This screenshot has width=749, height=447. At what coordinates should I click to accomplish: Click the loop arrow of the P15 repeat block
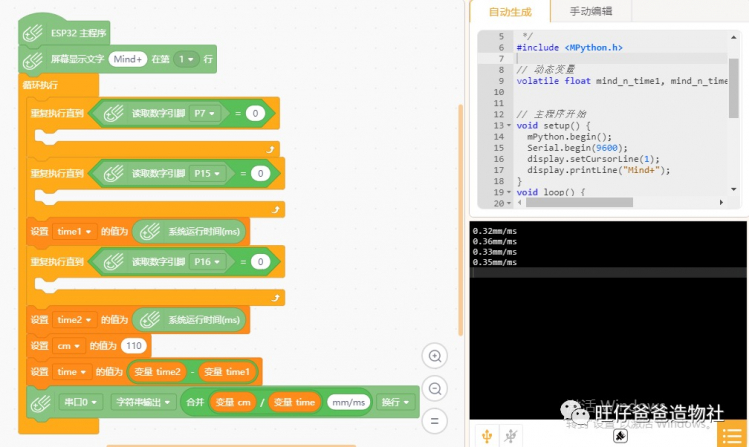click(x=276, y=210)
